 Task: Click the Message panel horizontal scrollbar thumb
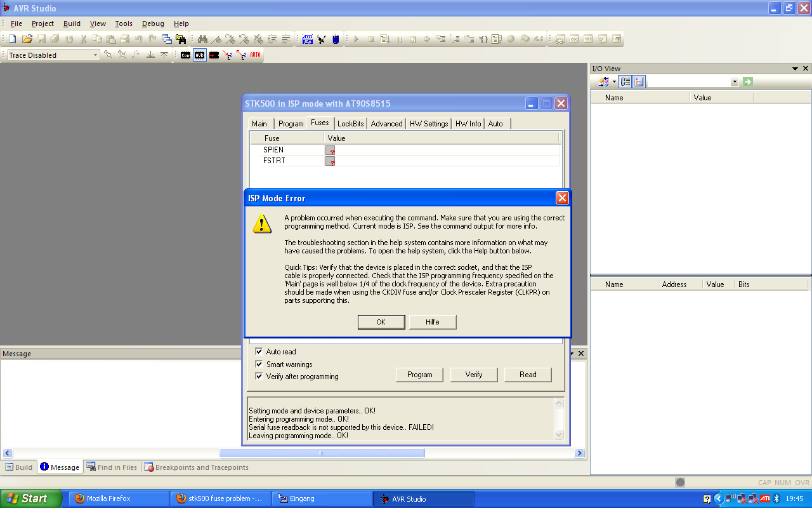[322, 453]
